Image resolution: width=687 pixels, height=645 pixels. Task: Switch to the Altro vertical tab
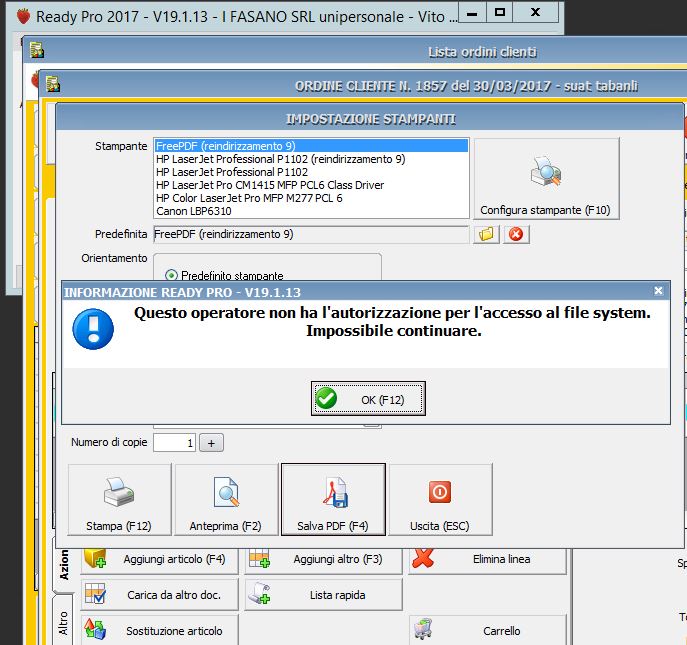click(64, 622)
